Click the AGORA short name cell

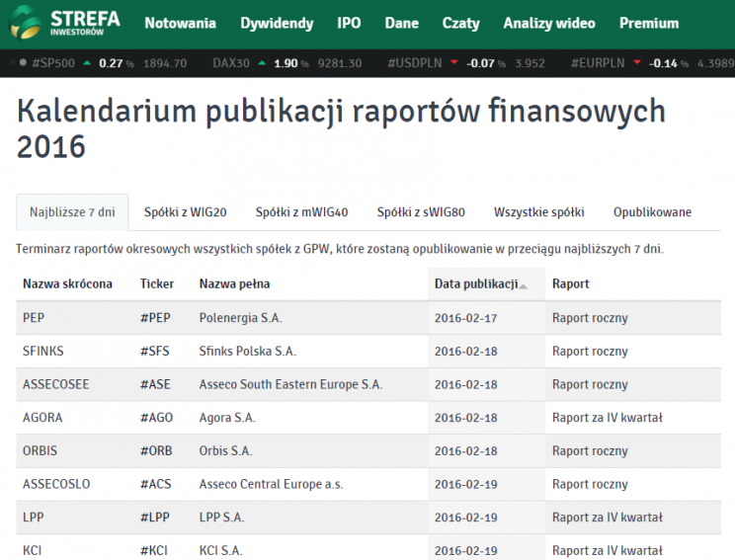(42, 418)
